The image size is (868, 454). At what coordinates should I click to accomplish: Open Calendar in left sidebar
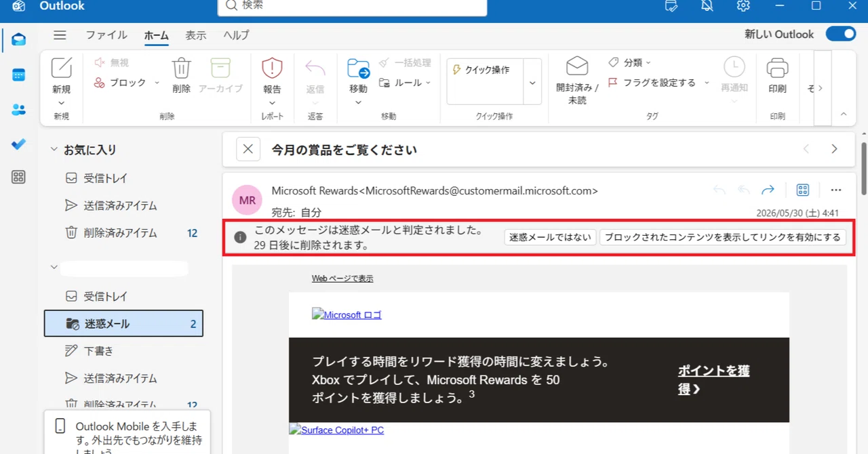click(19, 75)
